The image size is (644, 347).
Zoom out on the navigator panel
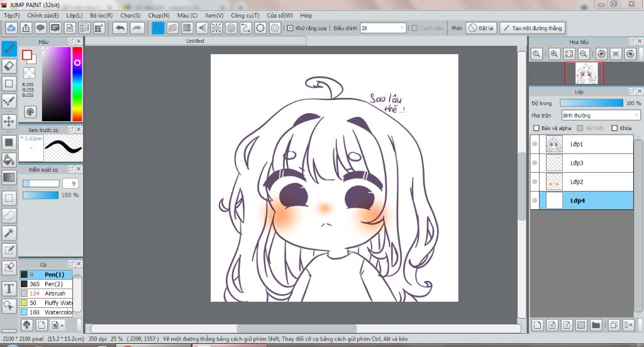pos(583,54)
